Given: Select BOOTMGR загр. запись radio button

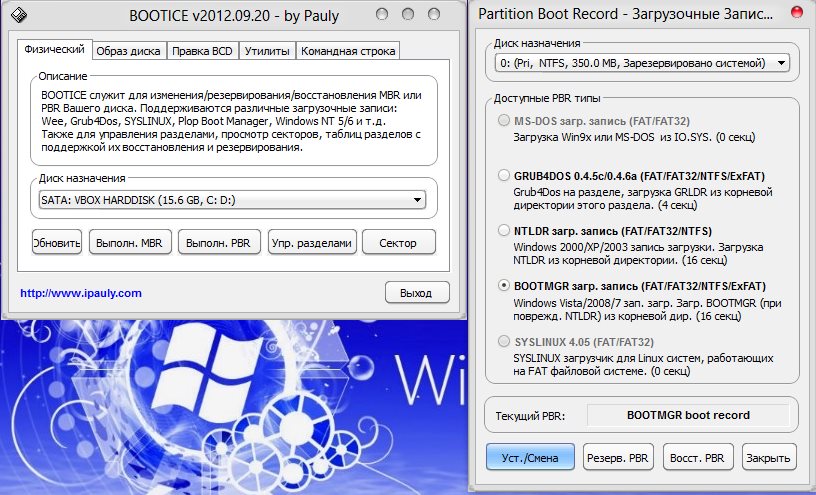Looking at the screenshot, I should point(504,285).
